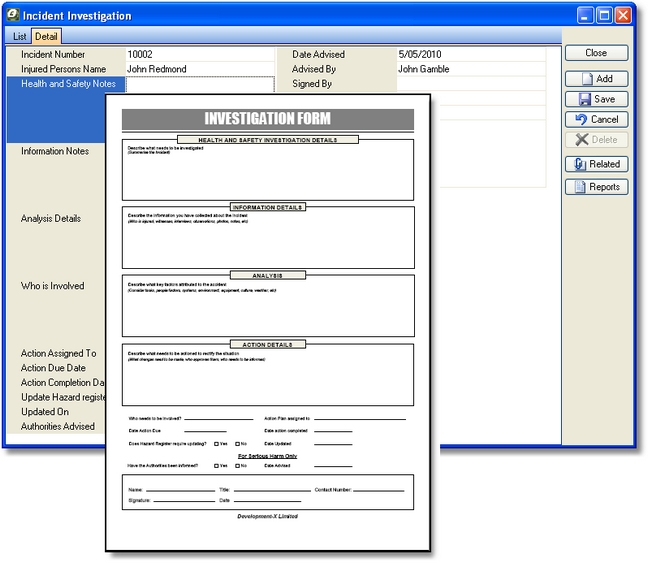Tick Yes for Authorities been informed

[x=216, y=466]
